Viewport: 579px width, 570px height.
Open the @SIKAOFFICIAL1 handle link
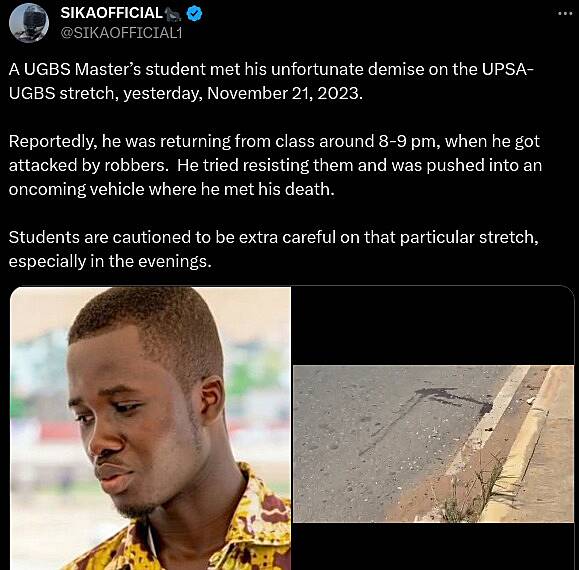tap(121, 33)
